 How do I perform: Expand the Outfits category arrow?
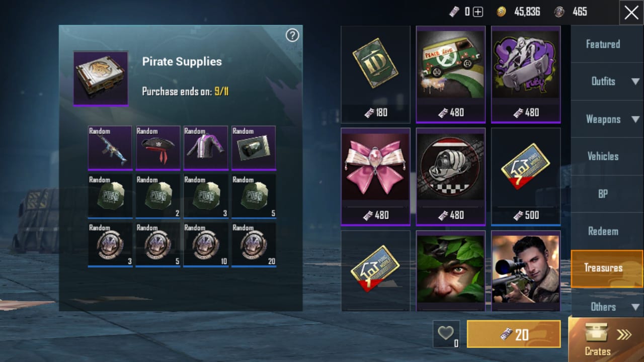635,81
